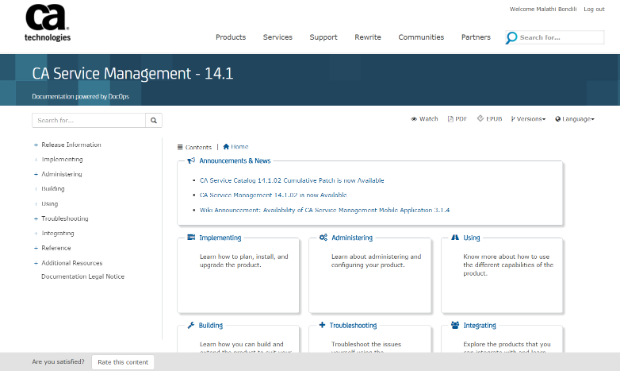Click the Watch label text
The height and width of the screenshot is (371, 620).
pyautogui.click(x=429, y=119)
